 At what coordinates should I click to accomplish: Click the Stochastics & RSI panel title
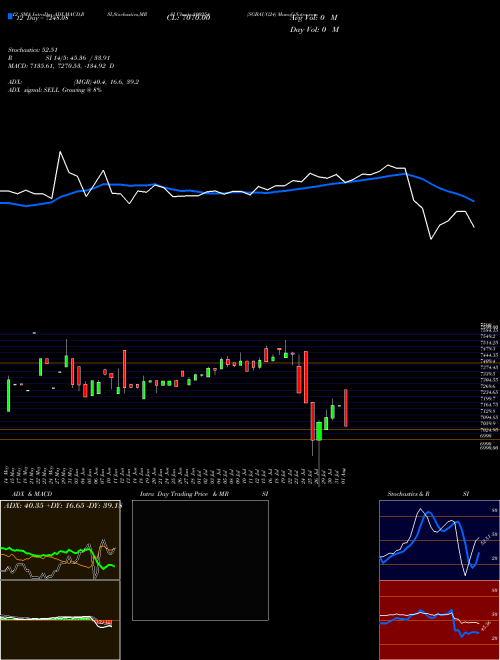click(x=428, y=494)
